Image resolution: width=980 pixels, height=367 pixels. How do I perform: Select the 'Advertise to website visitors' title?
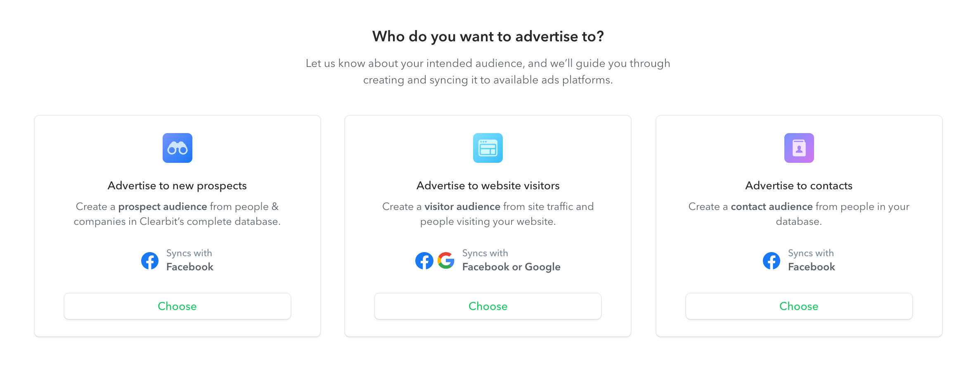coord(488,186)
